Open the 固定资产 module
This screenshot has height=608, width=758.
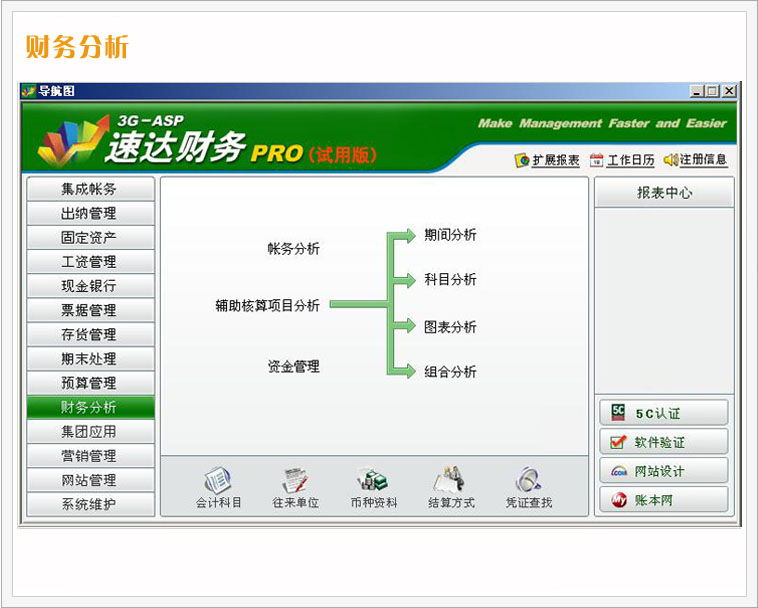pyautogui.click(x=90, y=237)
